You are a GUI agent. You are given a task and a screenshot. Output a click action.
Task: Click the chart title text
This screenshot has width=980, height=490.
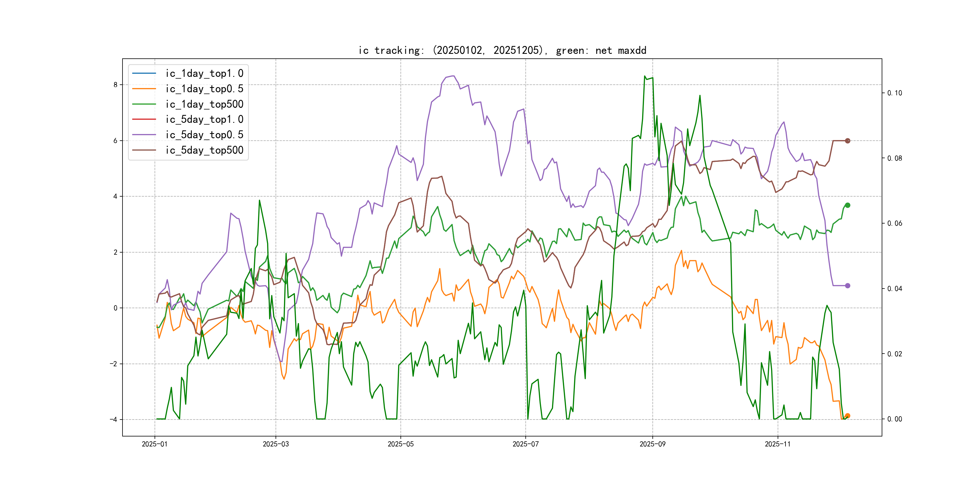click(502, 50)
